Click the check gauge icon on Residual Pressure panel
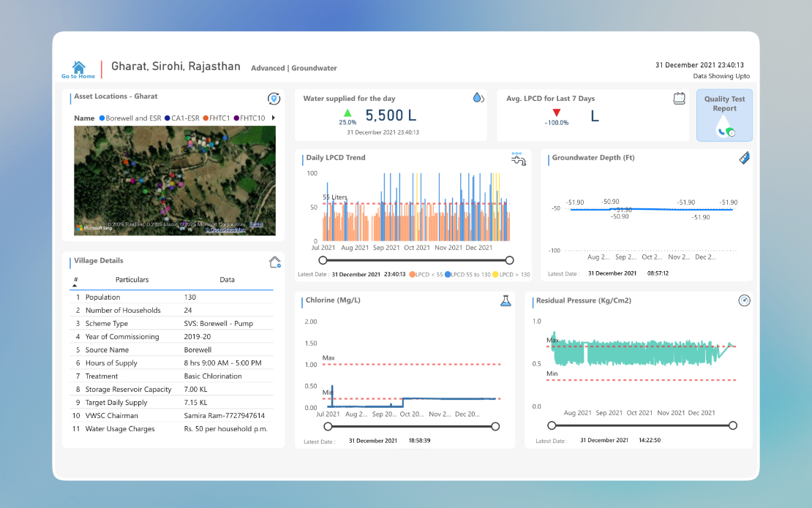The image size is (812, 508). pyautogui.click(x=745, y=300)
